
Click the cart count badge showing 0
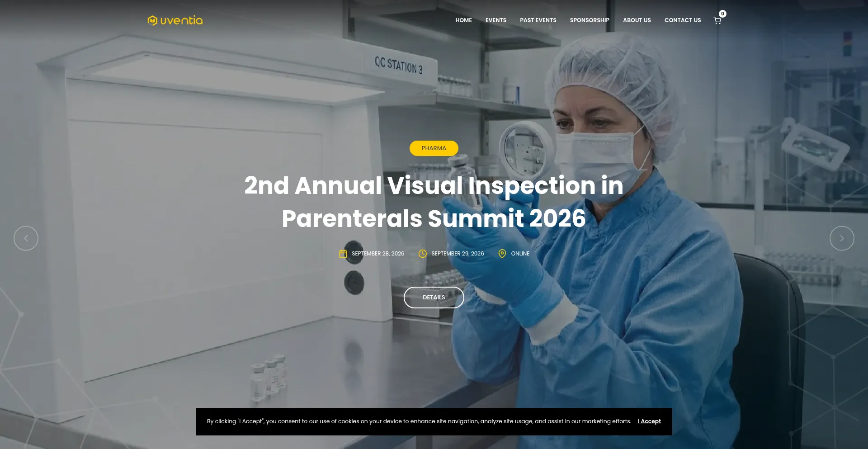[723, 14]
